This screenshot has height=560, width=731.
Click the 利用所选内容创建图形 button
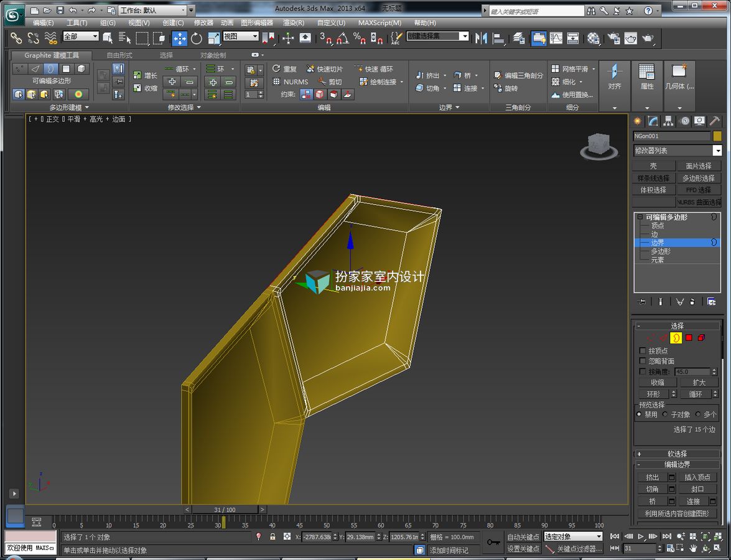[x=677, y=513]
